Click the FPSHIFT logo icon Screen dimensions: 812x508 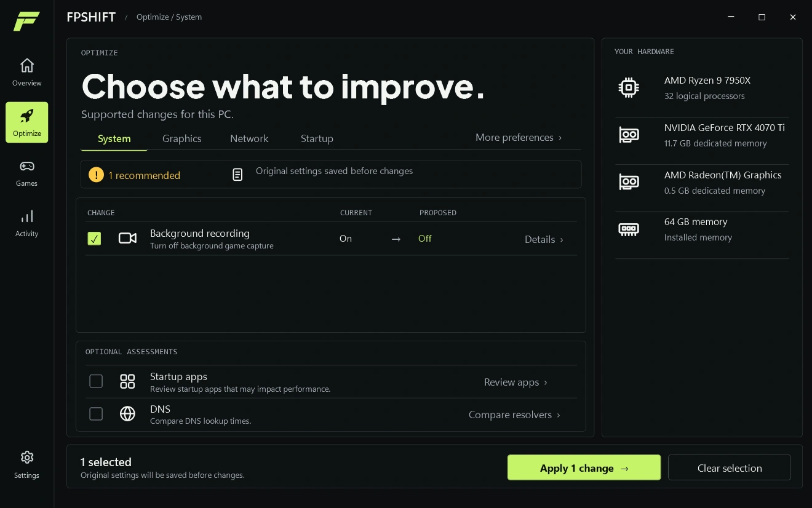26,21
